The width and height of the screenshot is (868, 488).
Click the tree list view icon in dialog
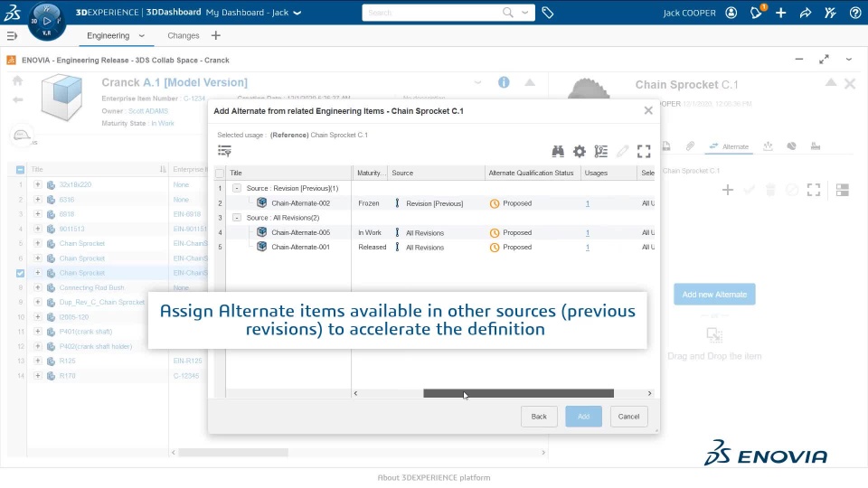tap(600, 151)
